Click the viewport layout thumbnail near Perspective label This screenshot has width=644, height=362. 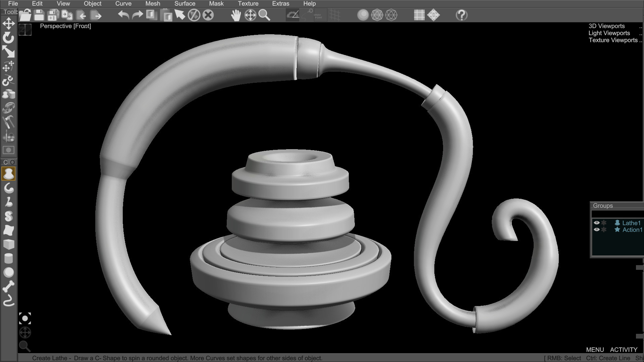coord(25,29)
